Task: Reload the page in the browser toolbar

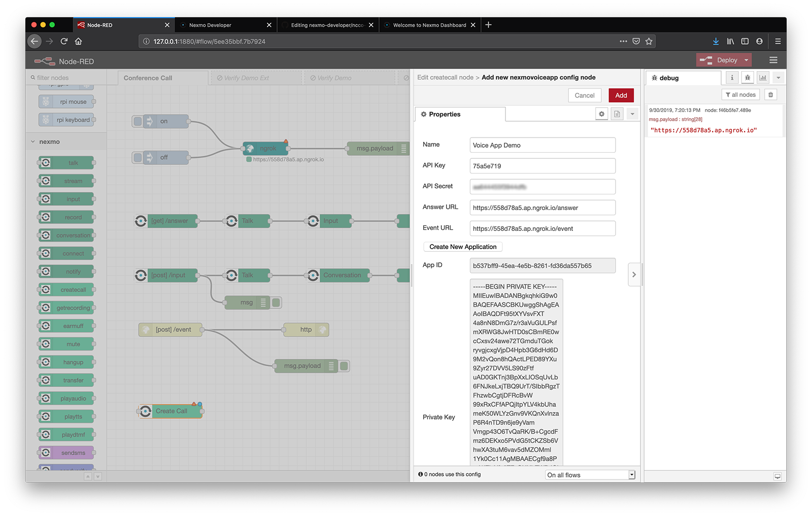Action: 64,41
